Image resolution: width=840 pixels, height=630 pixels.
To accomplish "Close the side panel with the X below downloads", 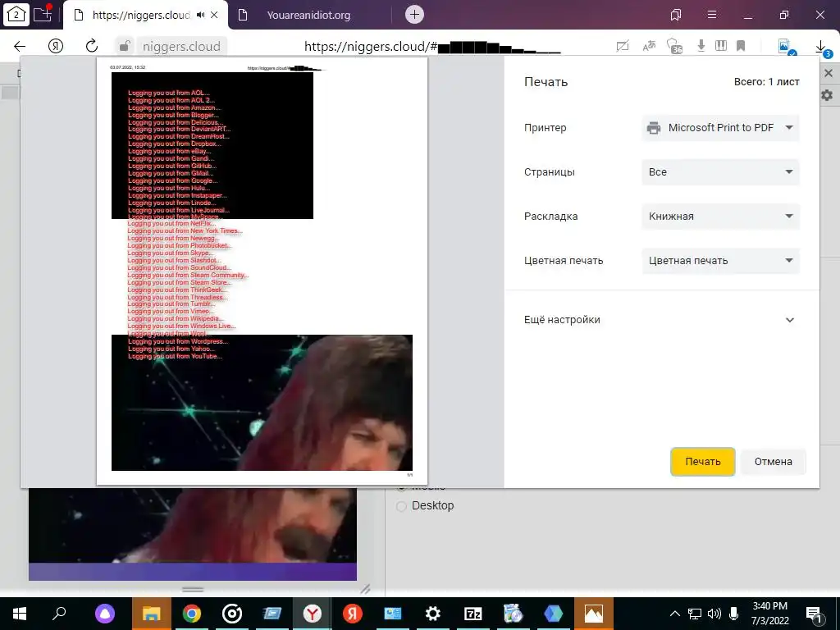I will [x=829, y=73].
